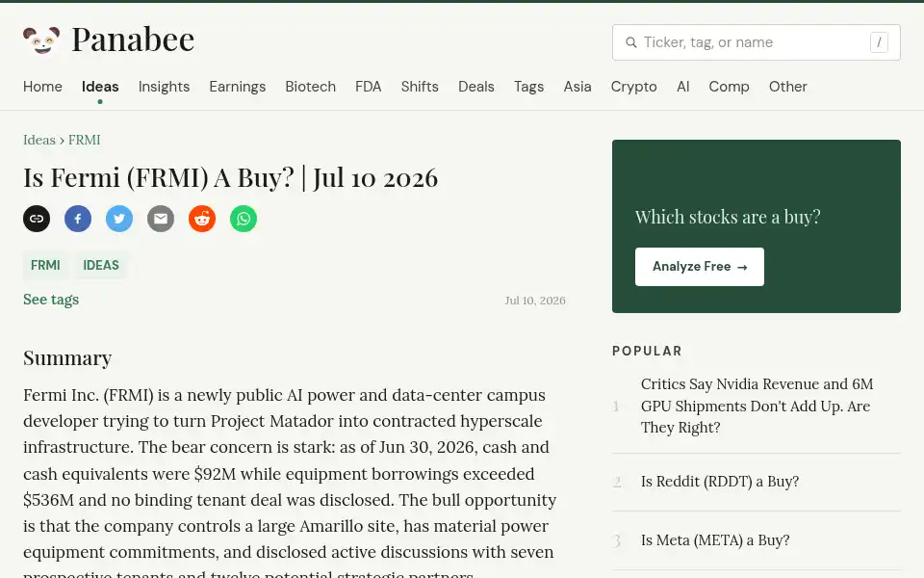Open the Ideas nav item
Viewport: 924px width, 578px height.
pyautogui.click(x=100, y=87)
